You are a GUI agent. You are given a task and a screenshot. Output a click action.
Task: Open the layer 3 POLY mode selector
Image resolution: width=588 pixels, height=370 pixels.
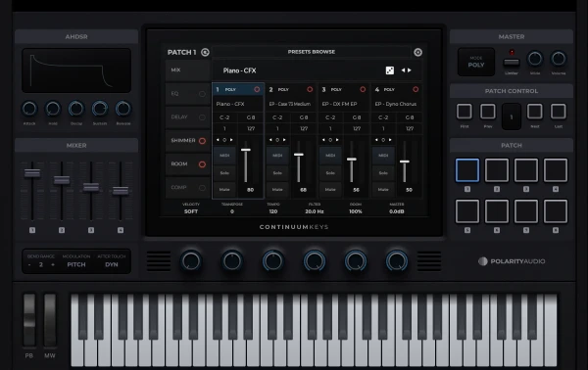(336, 90)
